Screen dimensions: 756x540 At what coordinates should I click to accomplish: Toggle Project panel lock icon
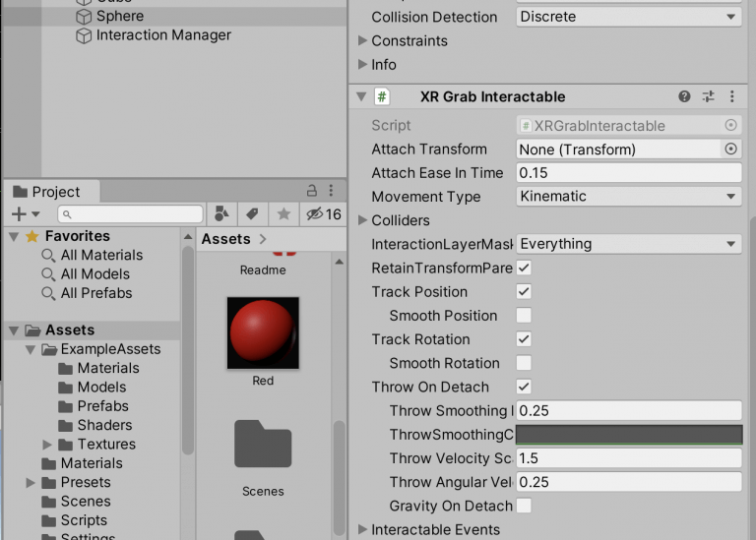311,190
